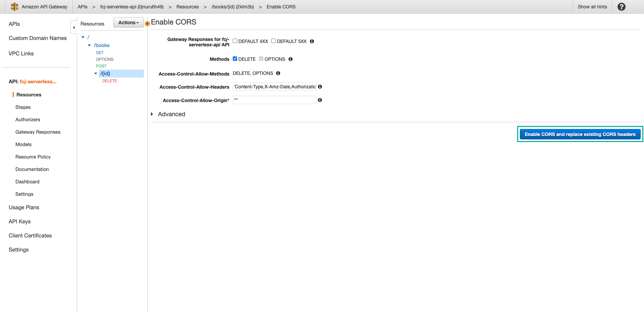Open Resources breadcrumb link
Image resolution: width=644 pixels, height=312 pixels.
point(187,7)
